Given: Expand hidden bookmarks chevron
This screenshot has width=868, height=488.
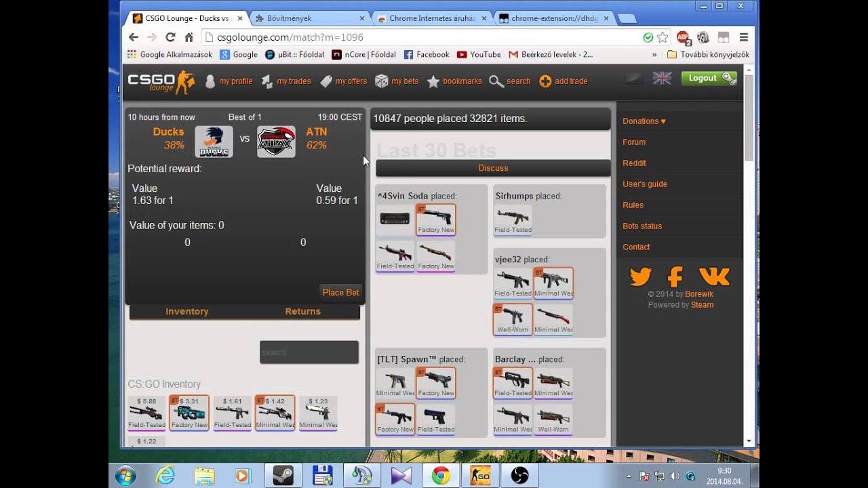Looking at the screenshot, I should (x=654, y=54).
